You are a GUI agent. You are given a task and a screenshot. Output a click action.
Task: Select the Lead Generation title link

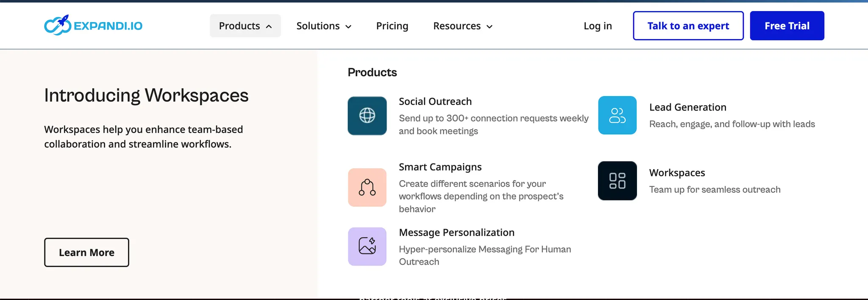click(x=687, y=107)
